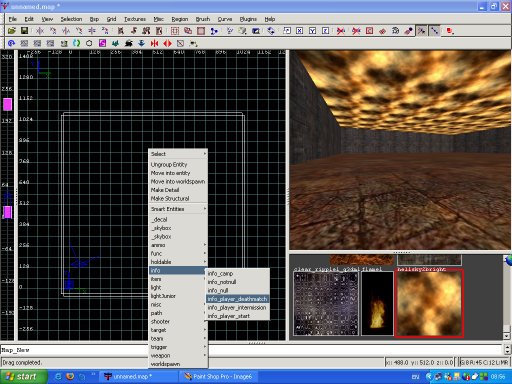Screen dimensions: 512x384
Task: Click the first x-axis flip toolbar icon
Action: (40, 31)
